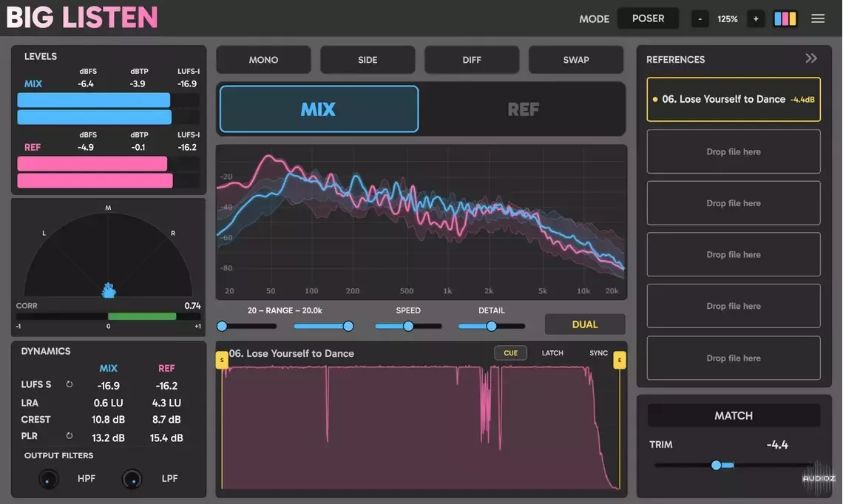Open the hamburger menu icon
The height and width of the screenshot is (504, 843).
(818, 18)
